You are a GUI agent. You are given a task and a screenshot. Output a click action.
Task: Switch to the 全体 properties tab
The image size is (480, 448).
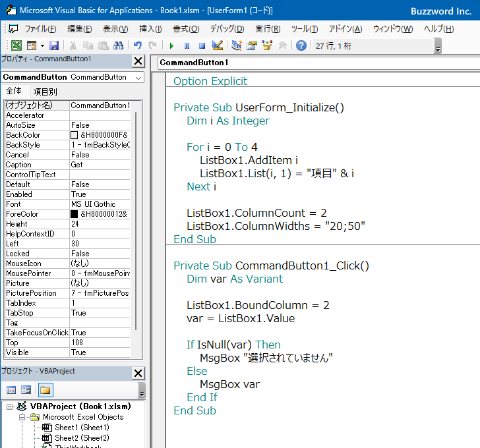tap(14, 91)
